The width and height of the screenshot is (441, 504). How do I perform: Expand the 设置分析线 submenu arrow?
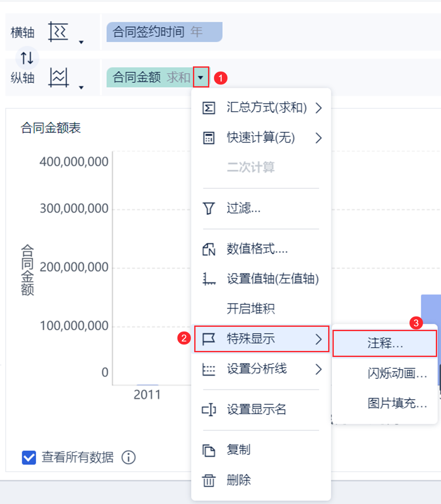(318, 369)
